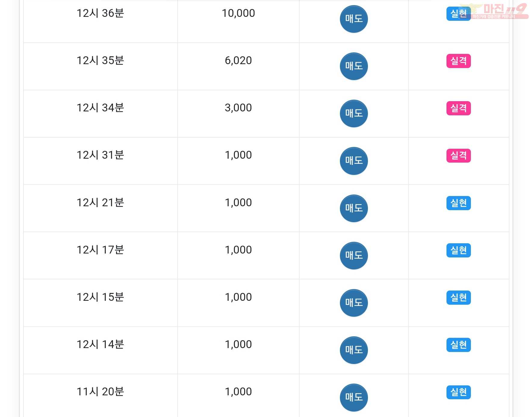This screenshot has width=532, height=417.
Task: Select the 매도 circle in the 12시 14분 row
Action: tap(354, 350)
